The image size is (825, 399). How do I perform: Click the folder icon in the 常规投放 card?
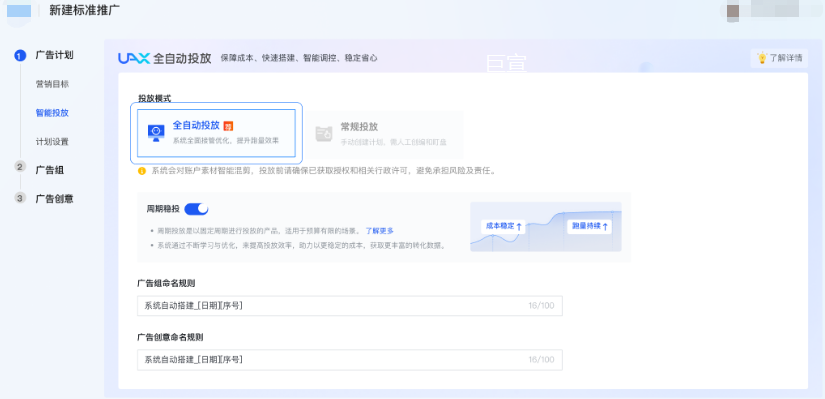point(324,133)
